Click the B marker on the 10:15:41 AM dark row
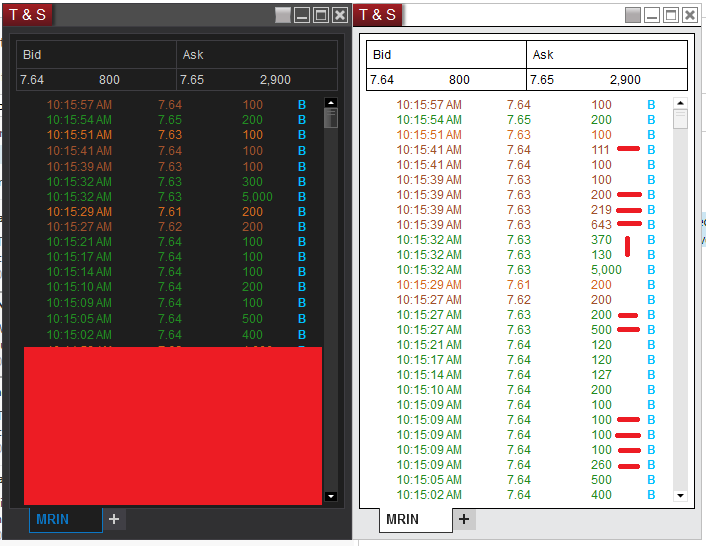Screen dimensions: 706x546 tap(302, 150)
